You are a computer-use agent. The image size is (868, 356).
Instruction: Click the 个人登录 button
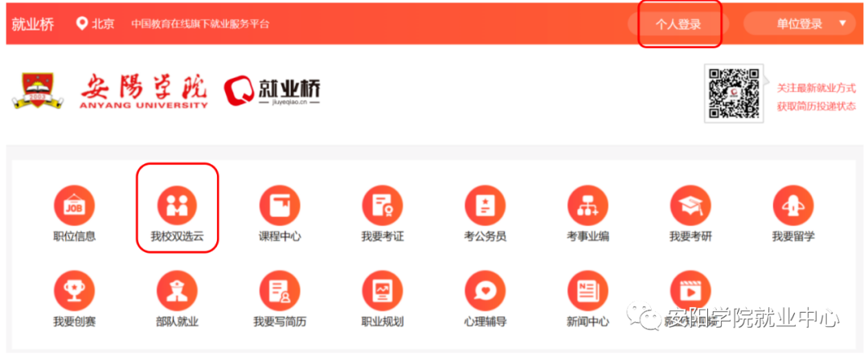[678, 24]
